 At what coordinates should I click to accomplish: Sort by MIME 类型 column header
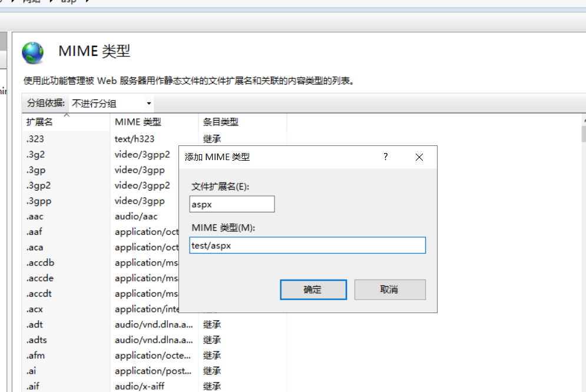tap(138, 122)
